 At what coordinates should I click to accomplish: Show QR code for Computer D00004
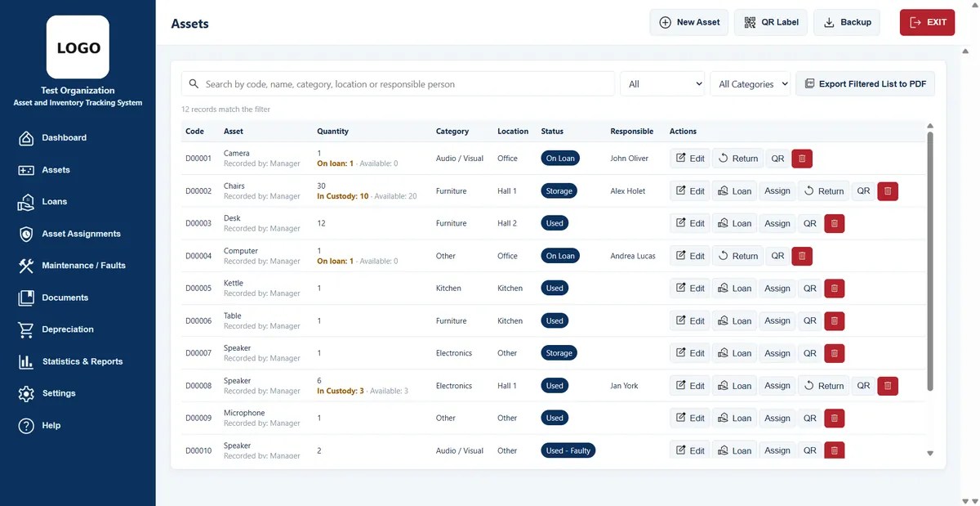pyautogui.click(x=777, y=256)
